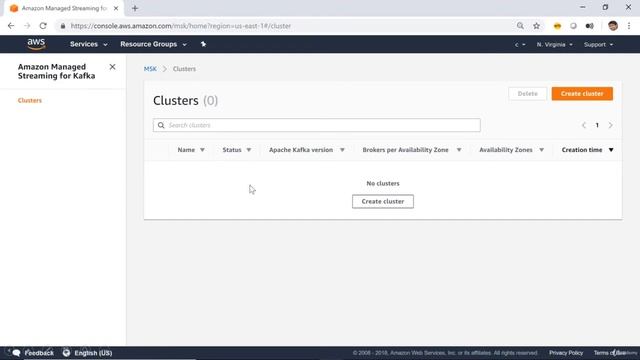
Task: Click the Status column header text
Action: (232, 150)
